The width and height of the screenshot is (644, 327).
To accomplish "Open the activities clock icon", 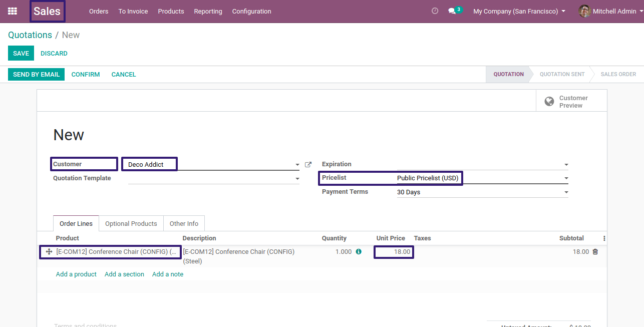I will click(x=435, y=11).
